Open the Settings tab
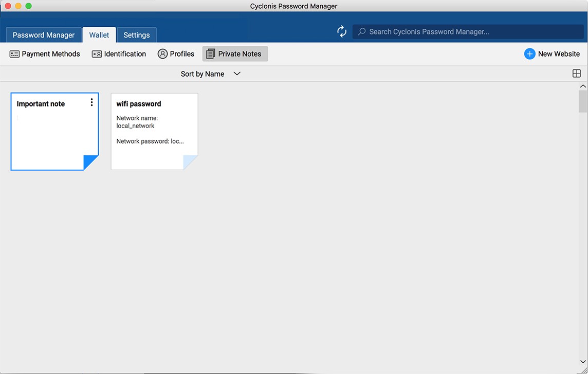This screenshot has height=374, width=588. click(137, 35)
